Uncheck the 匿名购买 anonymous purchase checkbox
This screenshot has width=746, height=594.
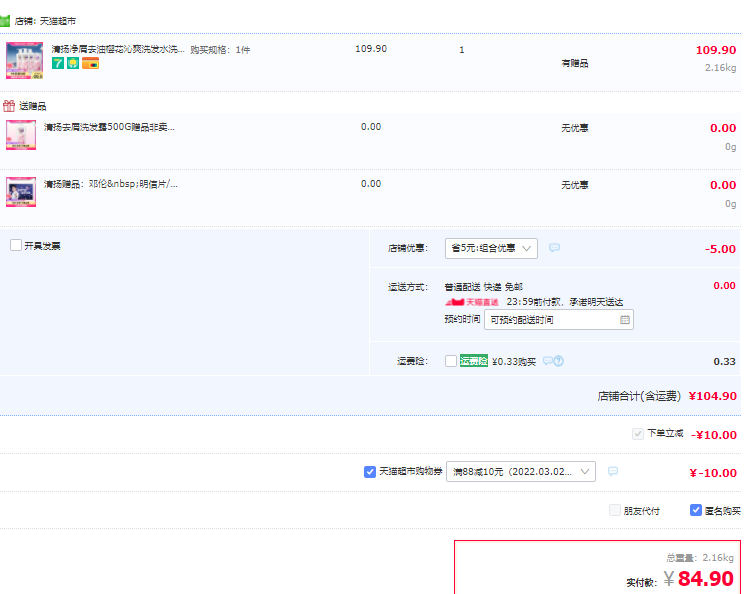coord(696,510)
